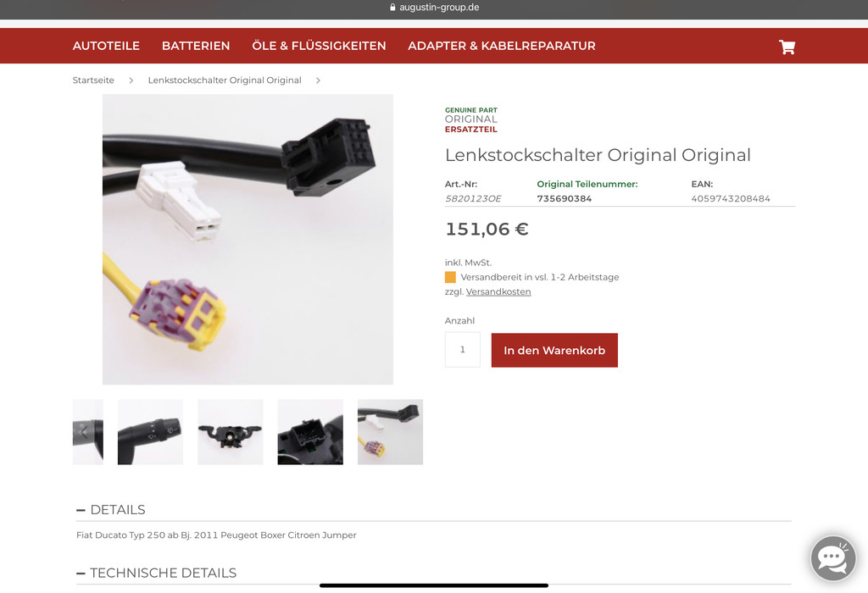Select the colored cable connectors thumbnail
The width and height of the screenshot is (868, 593).
(x=390, y=432)
